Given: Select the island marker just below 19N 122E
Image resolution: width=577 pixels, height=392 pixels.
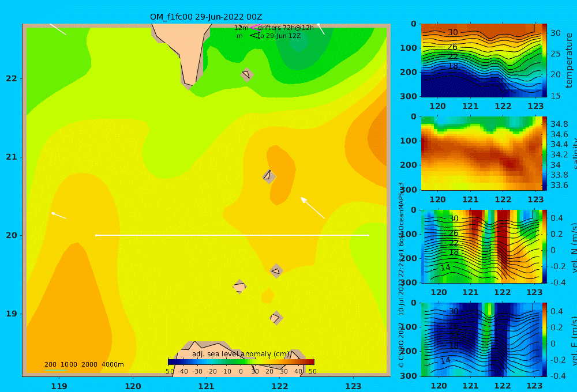Looking at the screenshot, I should point(276,318).
